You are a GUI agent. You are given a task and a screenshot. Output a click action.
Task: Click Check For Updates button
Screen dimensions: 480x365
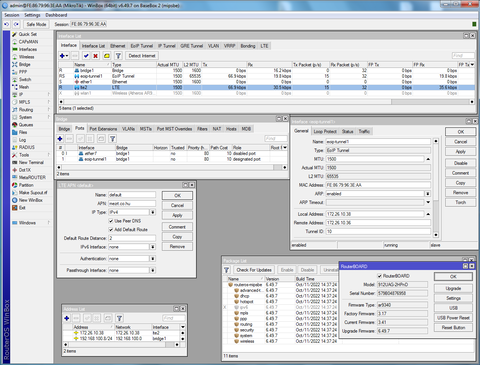[x=254, y=270]
